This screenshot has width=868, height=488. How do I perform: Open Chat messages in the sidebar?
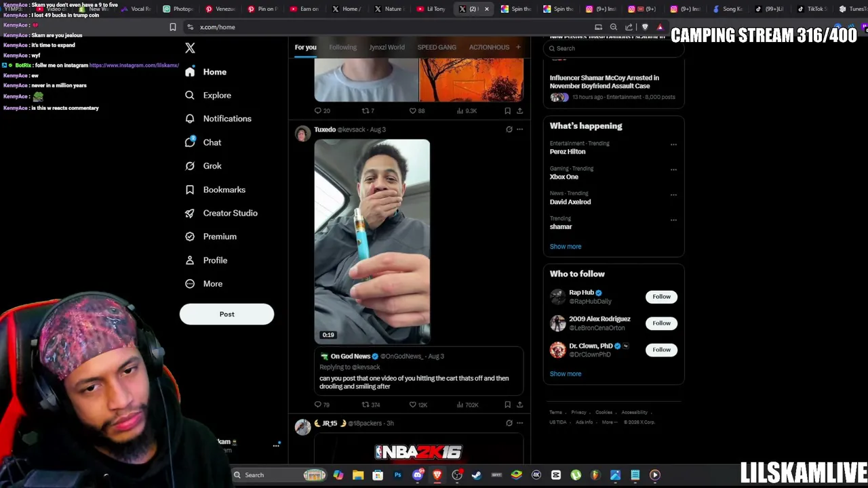tap(203, 142)
